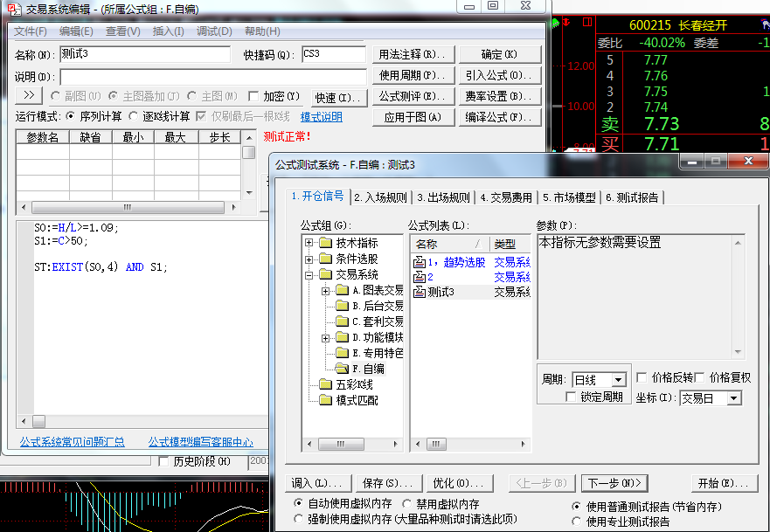Expand the 技术指标 tree node

309,243
